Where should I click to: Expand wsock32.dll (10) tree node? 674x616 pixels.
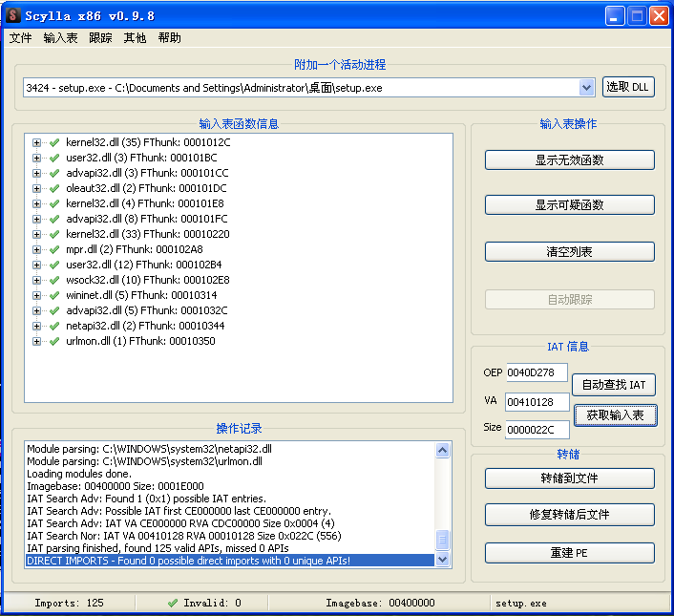tap(36, 280)
